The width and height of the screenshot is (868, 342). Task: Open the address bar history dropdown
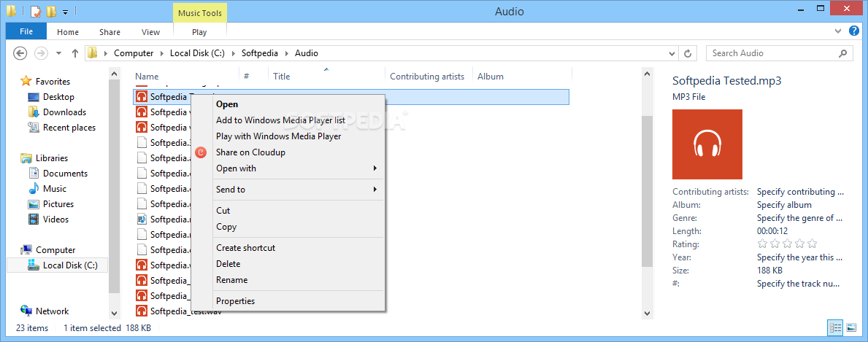(672, 54)
